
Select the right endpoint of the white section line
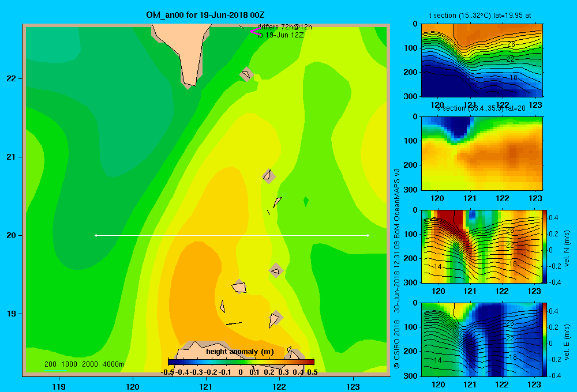pyautogui.click(x=368, y=235)
